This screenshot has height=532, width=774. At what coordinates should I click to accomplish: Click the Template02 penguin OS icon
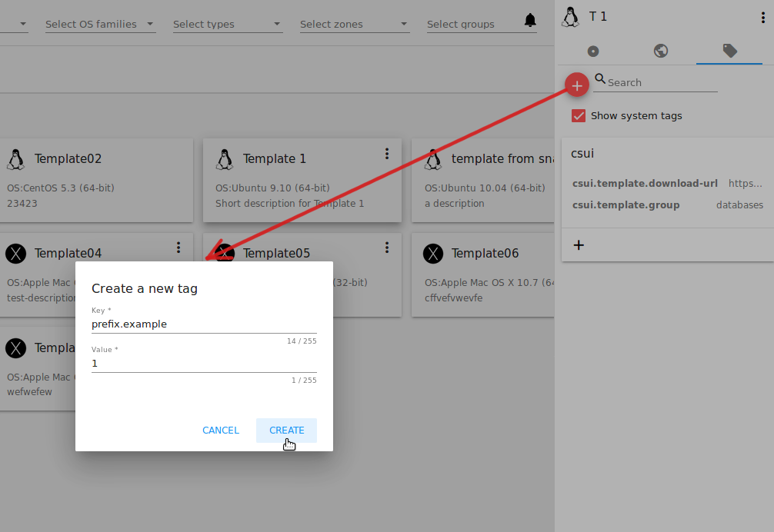pyautogui.click(x=16, y=160)
